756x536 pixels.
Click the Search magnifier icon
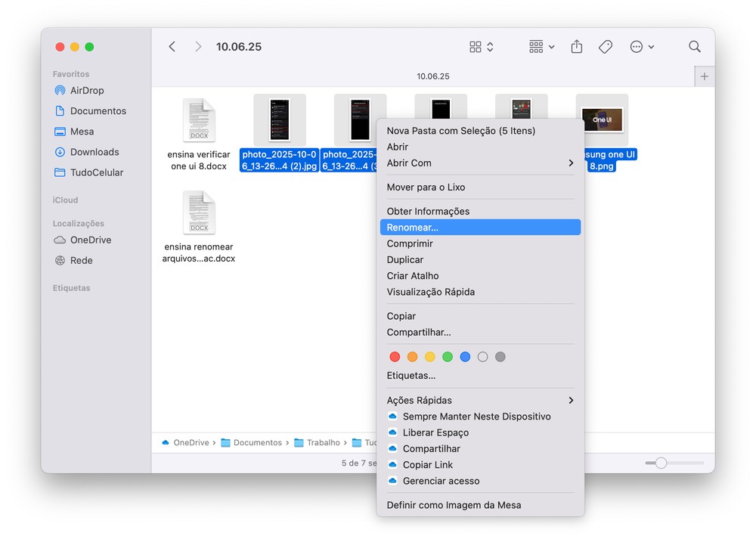(694, 47)
